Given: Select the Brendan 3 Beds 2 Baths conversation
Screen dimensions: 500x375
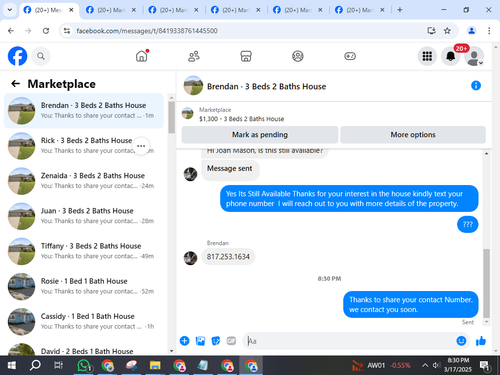Looking at the screenshot, I should coord(84,111).
